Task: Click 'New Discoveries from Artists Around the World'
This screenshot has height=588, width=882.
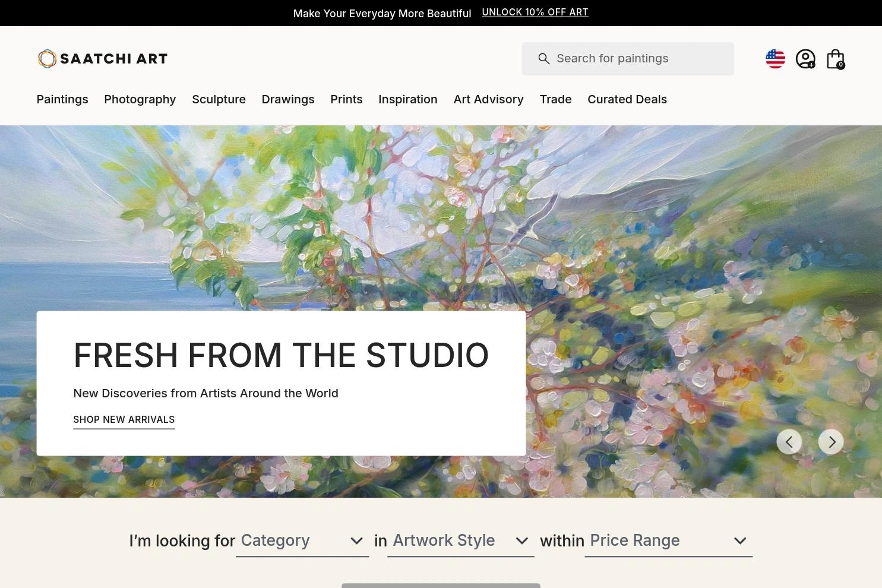Action: 206,393
